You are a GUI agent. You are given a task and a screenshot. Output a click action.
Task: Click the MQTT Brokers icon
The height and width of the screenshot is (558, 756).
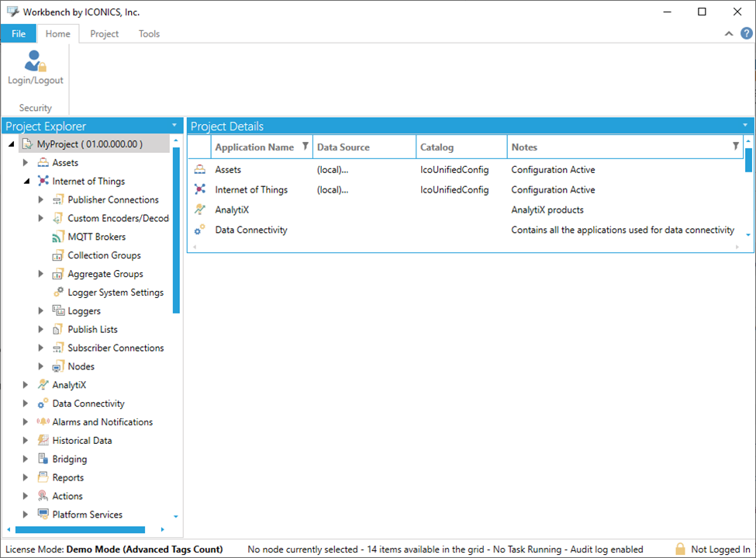pyautogui.click(x=58, y=237)
